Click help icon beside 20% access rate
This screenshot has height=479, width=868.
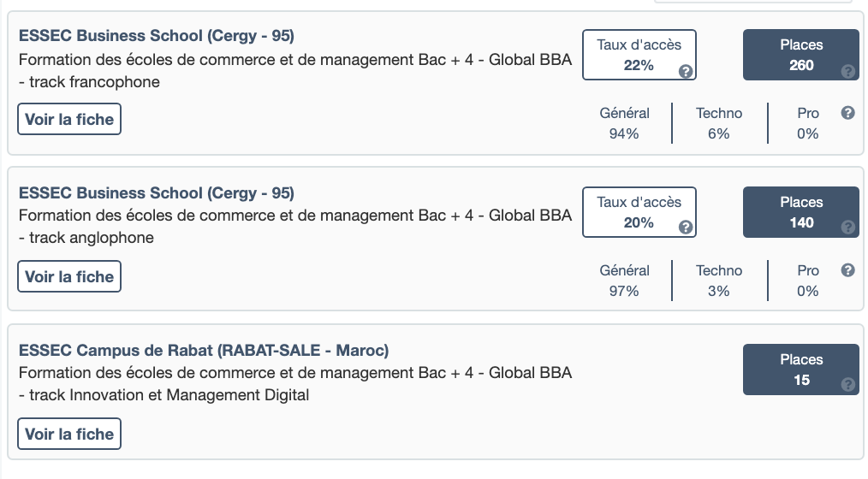(686, 228)
